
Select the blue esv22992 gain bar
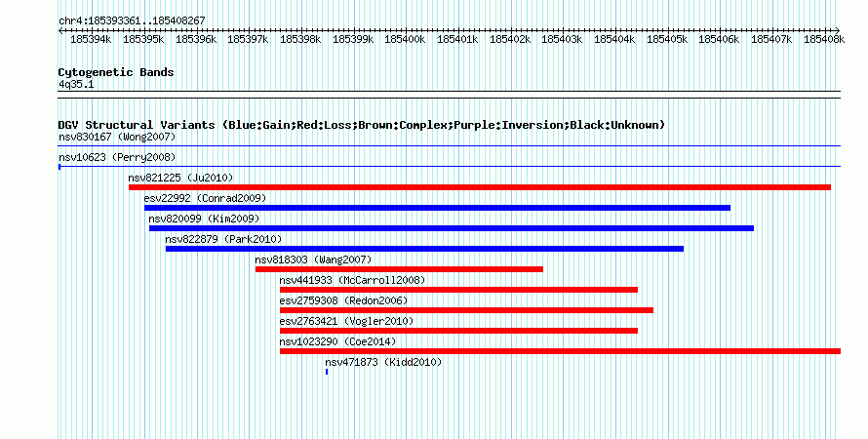click(437, 208)
